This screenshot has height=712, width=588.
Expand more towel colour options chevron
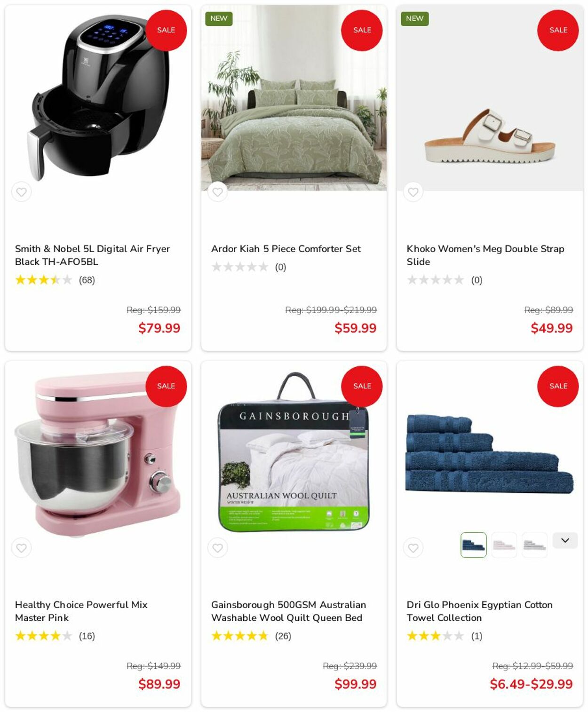coord(565,540)
